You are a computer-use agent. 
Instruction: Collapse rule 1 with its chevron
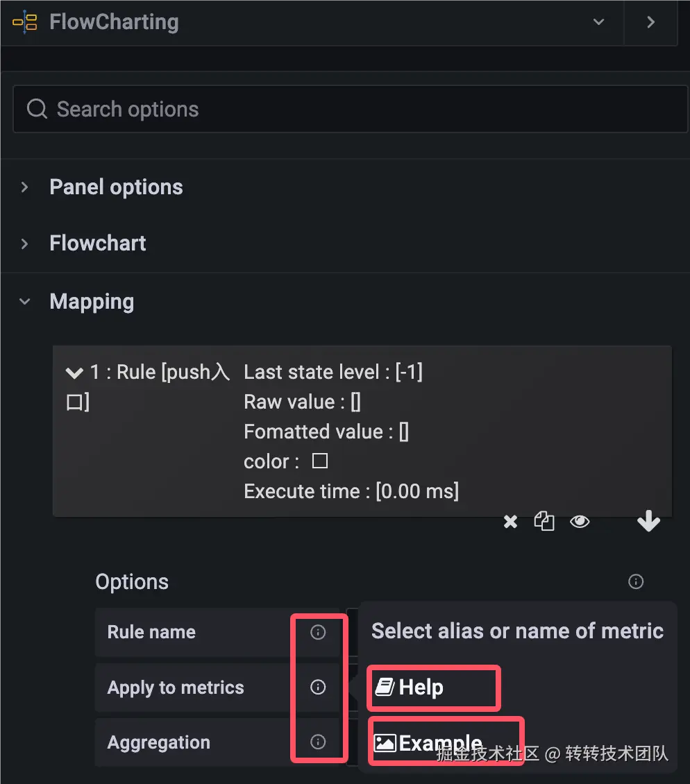(x=74, y=373)
